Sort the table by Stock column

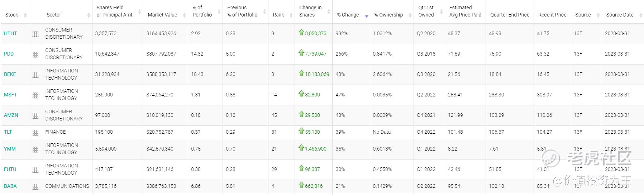25,15
